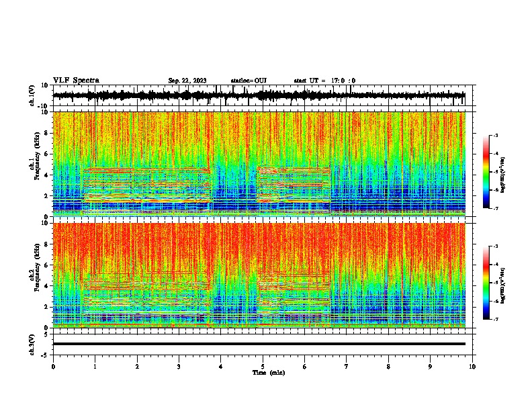This screenshot has height=411, width=532.
Task: Click time axis tick label "3"
Action: pyautogui.click(x=179, y=367)
